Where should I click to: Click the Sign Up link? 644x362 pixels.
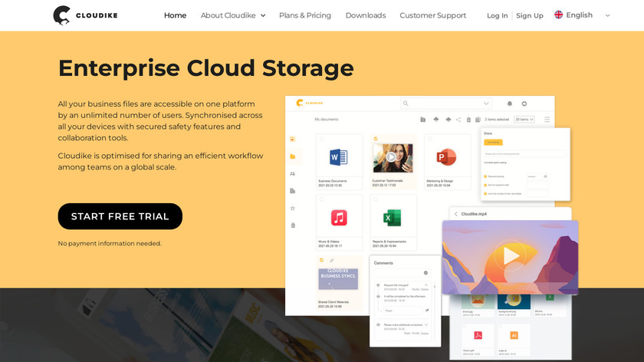click(530, 15)
